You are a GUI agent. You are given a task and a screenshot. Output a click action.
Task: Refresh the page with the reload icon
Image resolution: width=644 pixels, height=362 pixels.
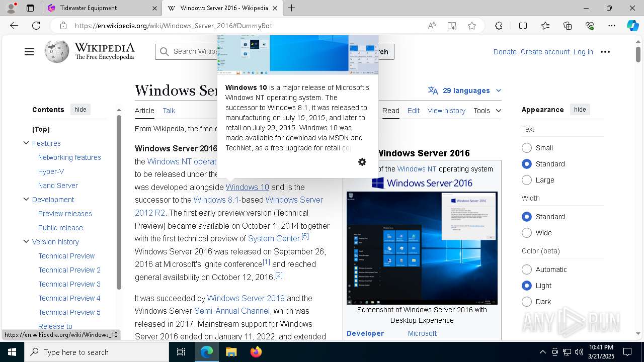tap(36, 26)
